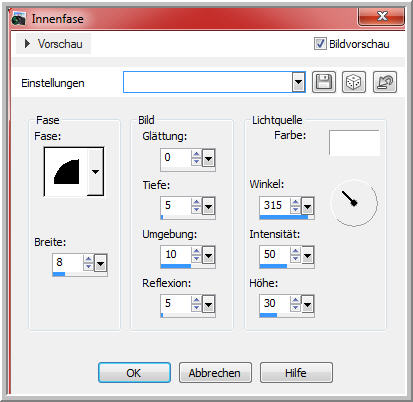Click the Hilfe button

pos(296,373)
